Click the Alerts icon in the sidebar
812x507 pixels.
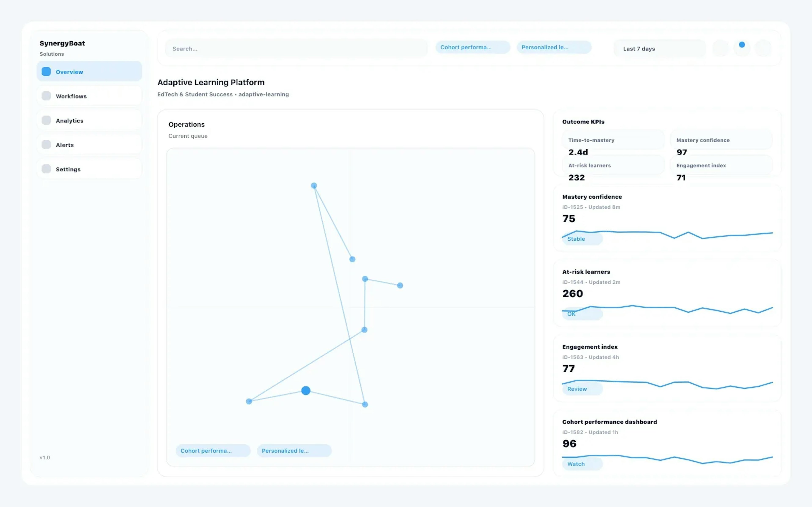point(46,144)
